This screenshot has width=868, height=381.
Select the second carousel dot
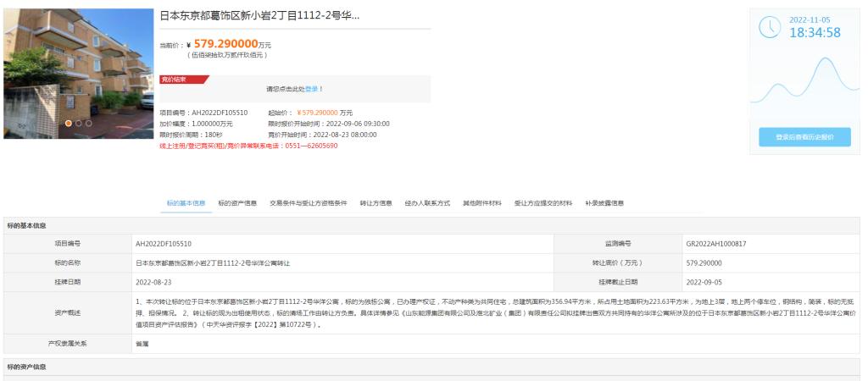[x=79, y=123]
